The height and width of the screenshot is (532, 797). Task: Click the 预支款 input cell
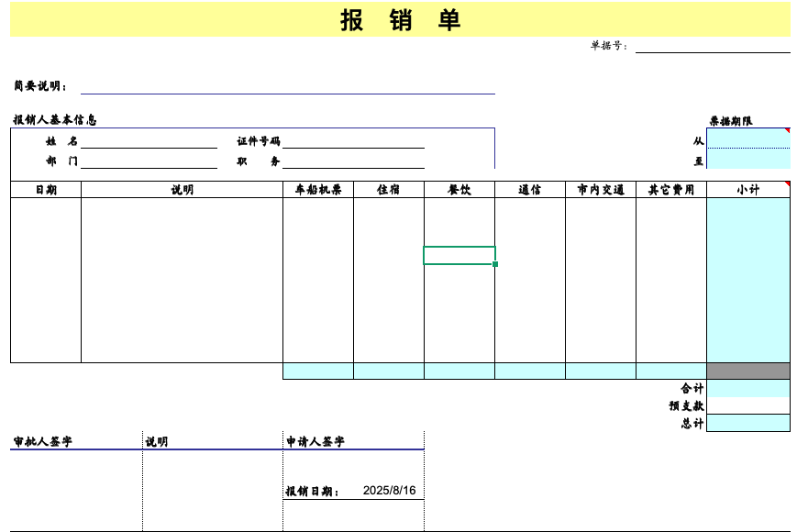(x=748, y=406)
